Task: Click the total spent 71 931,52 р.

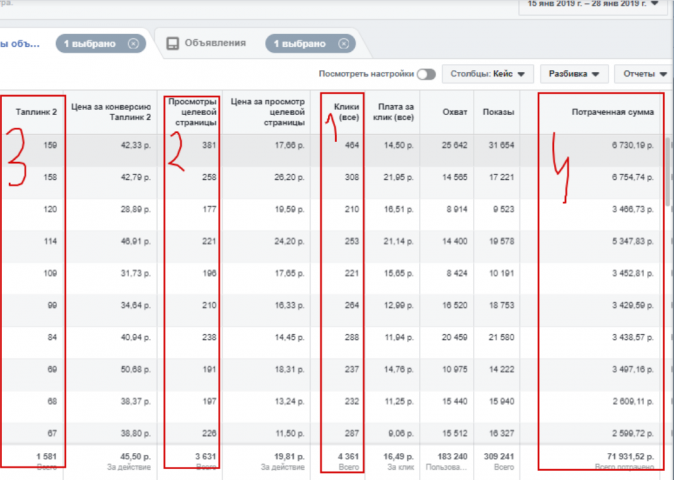Action: [x=630, y=457]
